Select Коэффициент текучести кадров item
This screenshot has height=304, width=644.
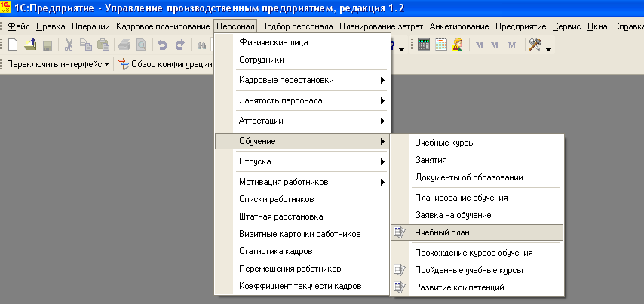tap(302, 287)
